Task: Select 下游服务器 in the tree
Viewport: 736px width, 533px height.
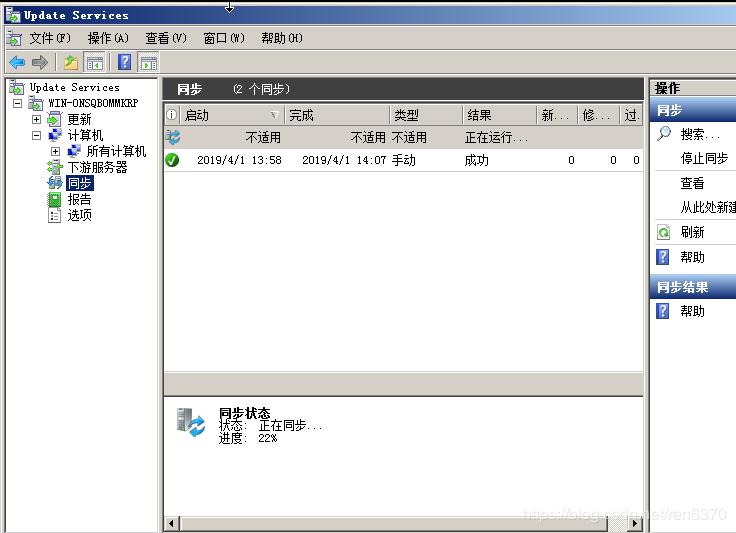Action: [x=97, y=167]
